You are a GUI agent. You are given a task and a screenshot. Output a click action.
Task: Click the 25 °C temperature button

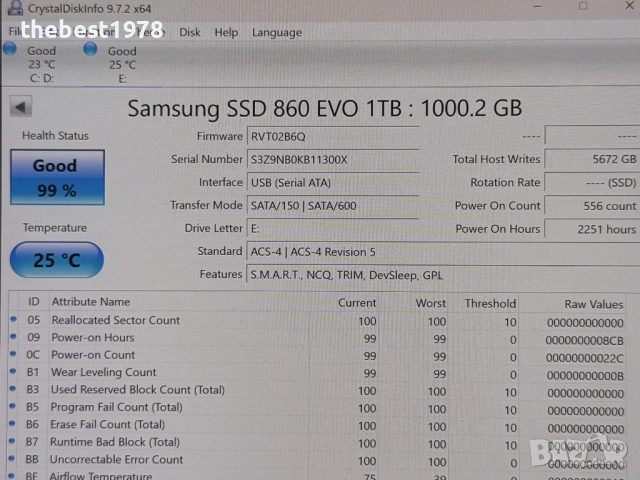(57, 260)
